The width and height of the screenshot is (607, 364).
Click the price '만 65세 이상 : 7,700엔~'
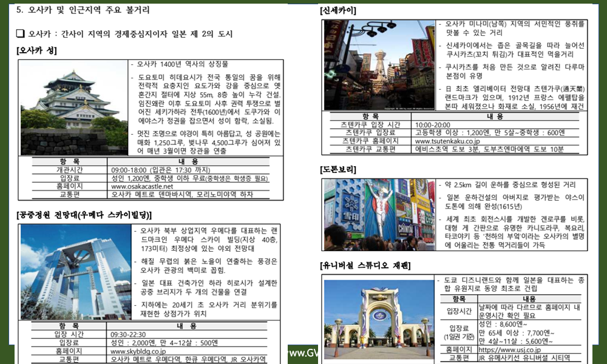pos(517,332)
